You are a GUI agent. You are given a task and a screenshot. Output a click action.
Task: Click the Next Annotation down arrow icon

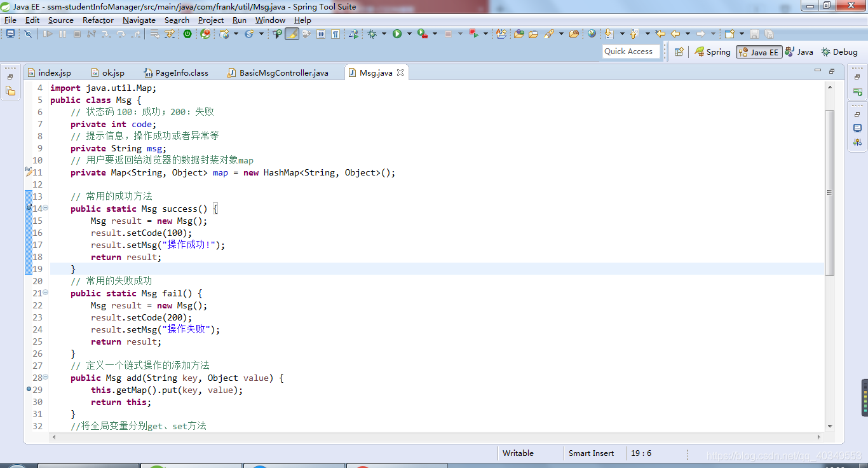click(x=608, y=34)
